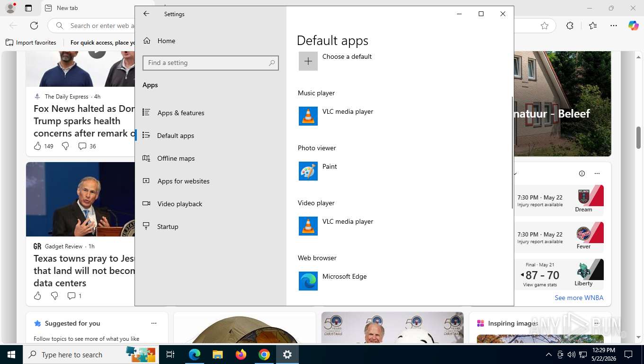Add page to favorites star icon
644x364 pixels.
pos(545,26)
